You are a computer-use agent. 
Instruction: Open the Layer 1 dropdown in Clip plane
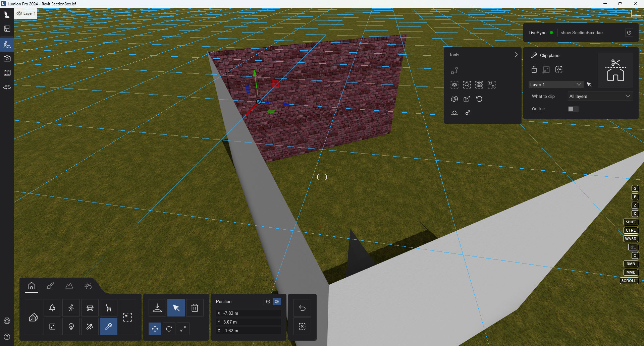pyautogui.click(x=555, y=84)
